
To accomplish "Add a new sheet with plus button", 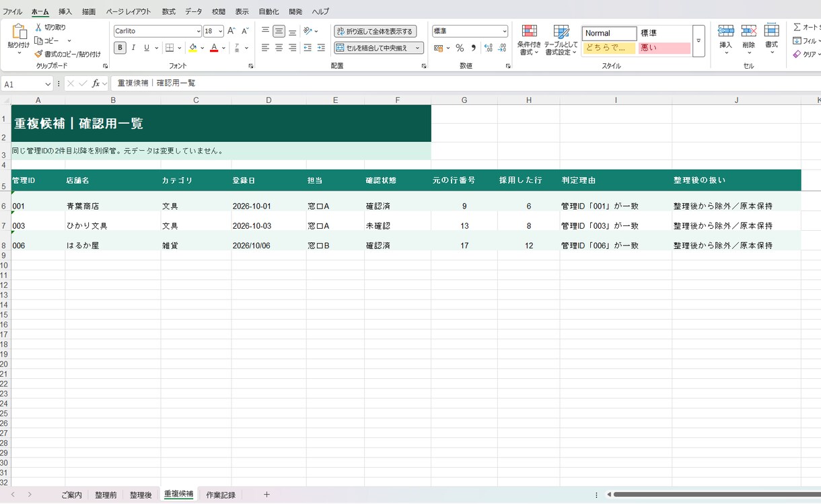I will tap(266, 495).
